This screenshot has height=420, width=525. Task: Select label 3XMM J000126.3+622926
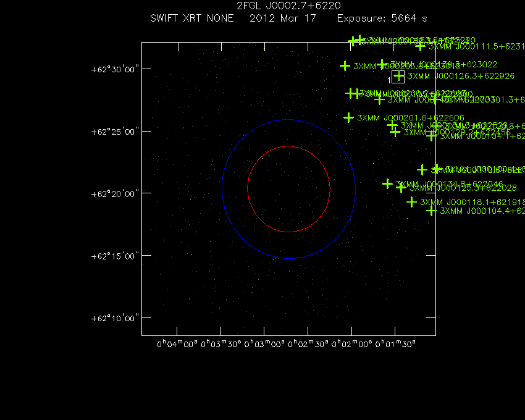pos(461,76)
